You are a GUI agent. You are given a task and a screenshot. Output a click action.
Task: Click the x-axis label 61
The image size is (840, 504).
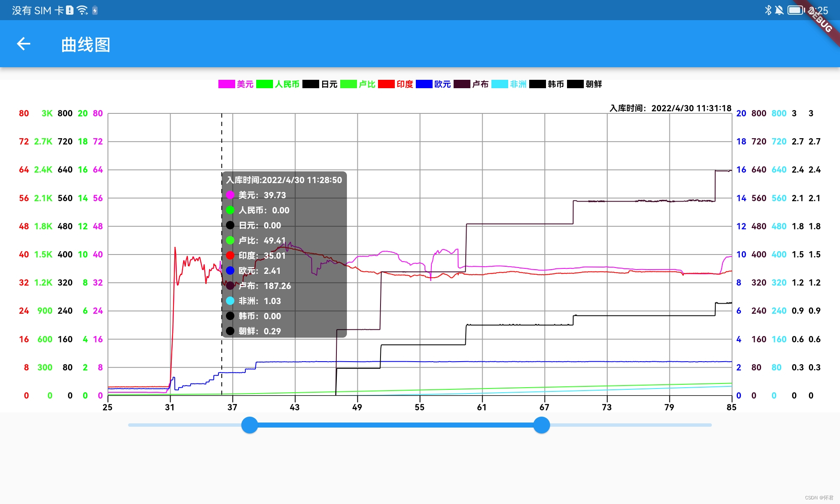[482, 407]
